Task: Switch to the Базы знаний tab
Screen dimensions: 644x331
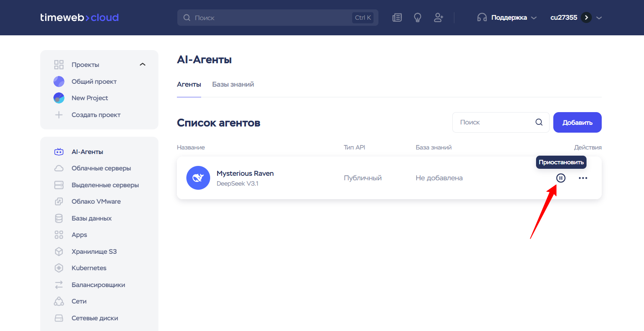Action: click(233, 84)
